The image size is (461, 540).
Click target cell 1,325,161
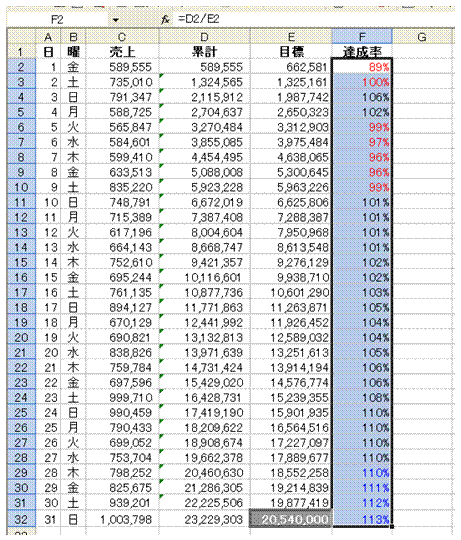click(291, 82)
